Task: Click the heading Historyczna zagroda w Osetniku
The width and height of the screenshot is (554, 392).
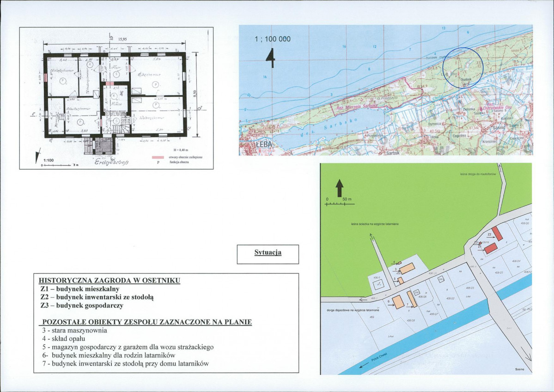Action: coord(110,281)
